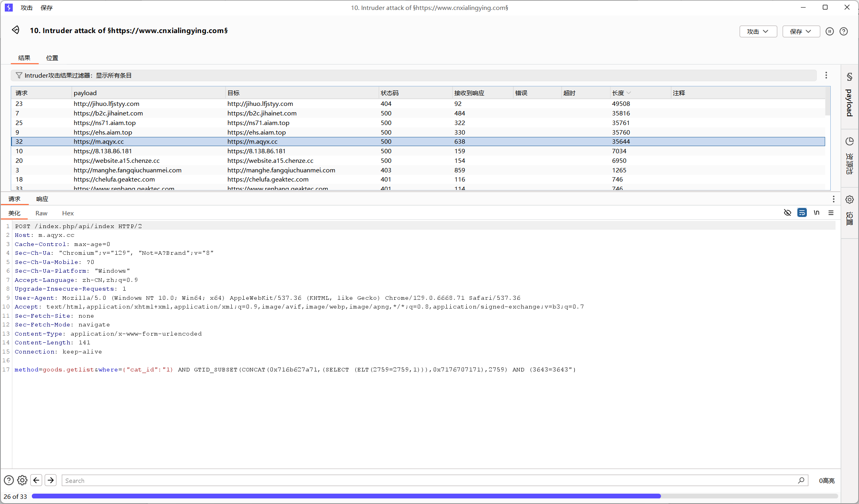Open help icon in top right
This screenshot has height=504, width=859.
tap(843, 31)
